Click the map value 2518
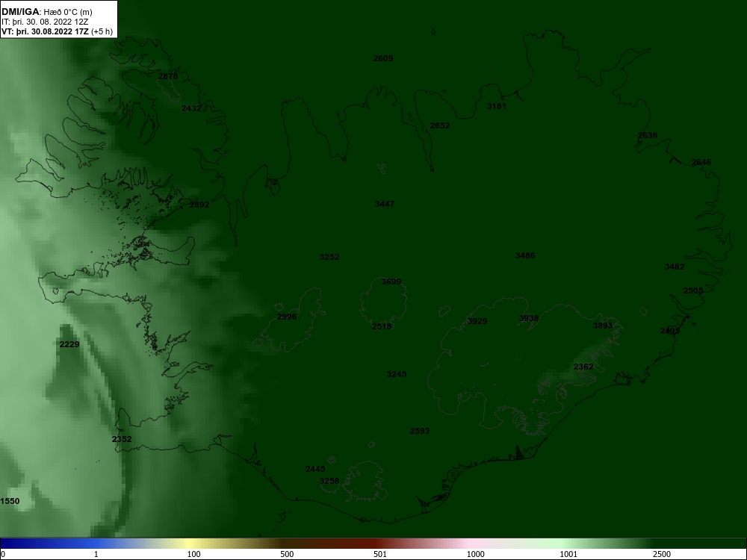 [382, 326]
